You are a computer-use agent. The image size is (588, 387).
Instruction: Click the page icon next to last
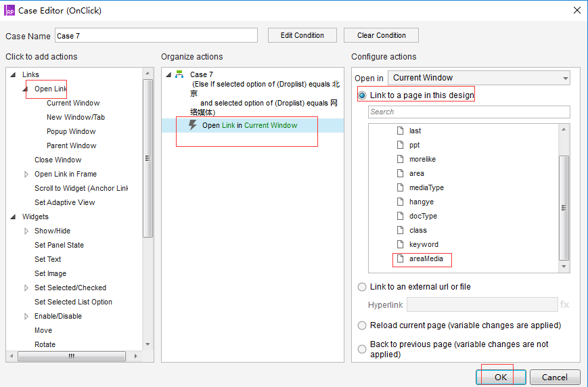coord(400,131)
